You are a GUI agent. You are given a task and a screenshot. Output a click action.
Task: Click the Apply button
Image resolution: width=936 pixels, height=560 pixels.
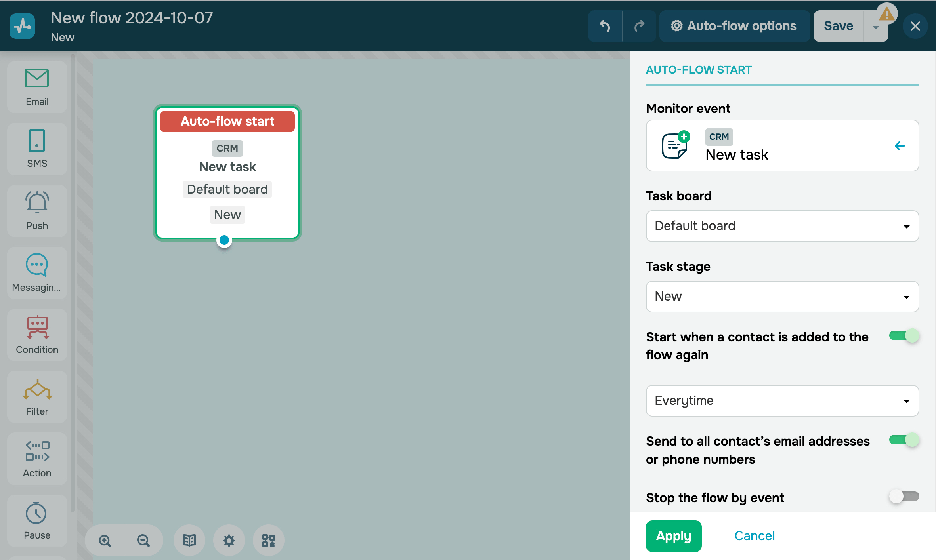[x=673, y=536]
